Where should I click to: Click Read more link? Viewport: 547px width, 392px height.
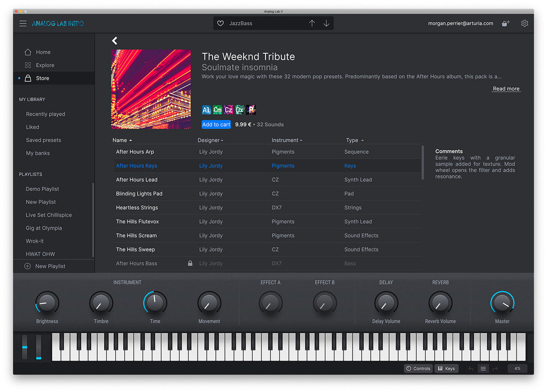[506, 89]
